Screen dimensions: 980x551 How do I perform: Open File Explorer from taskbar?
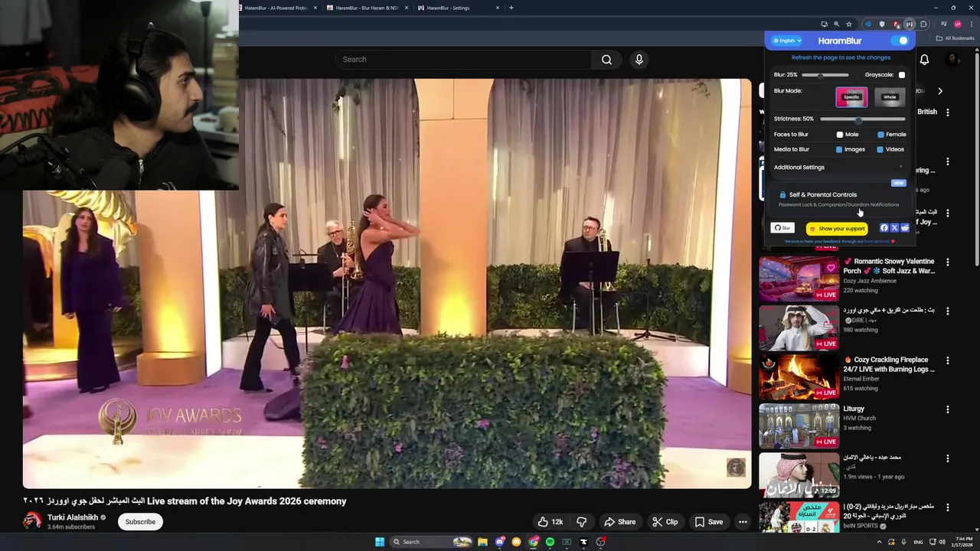[482, 542]
